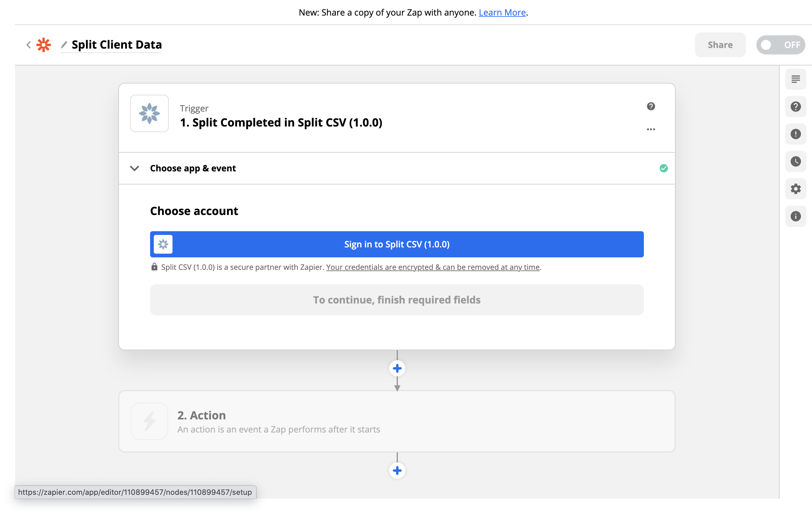Click the Split CSV app icon in trigger header
The image size is (812, 516).
point(149,113)
